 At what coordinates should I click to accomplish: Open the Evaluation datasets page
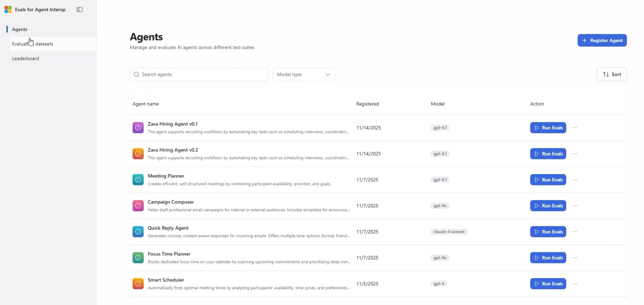33,44
